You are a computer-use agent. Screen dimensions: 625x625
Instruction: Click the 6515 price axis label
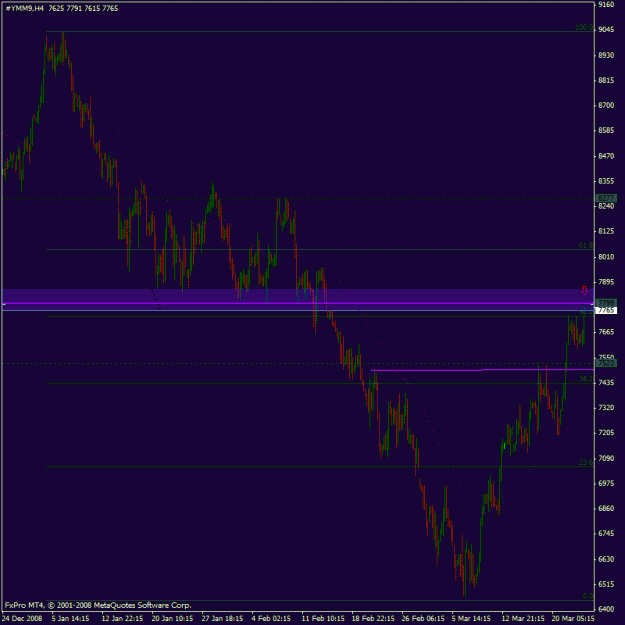[606, 584]
